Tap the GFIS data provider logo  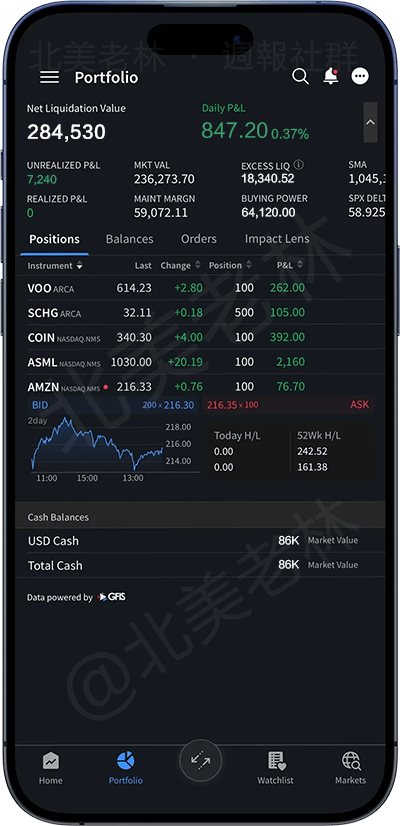click(x=112, y=597)
